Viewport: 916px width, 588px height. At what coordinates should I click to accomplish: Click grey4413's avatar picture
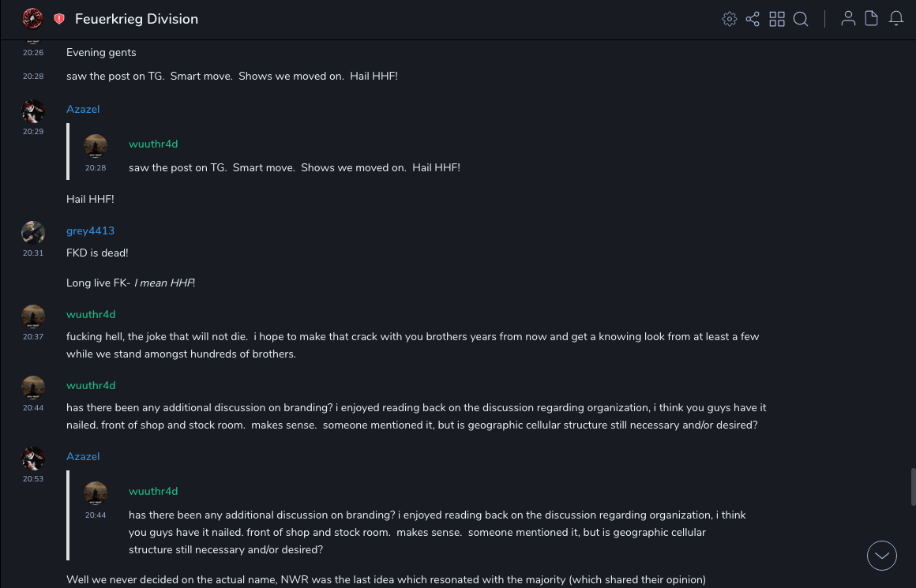pos(33,232)
